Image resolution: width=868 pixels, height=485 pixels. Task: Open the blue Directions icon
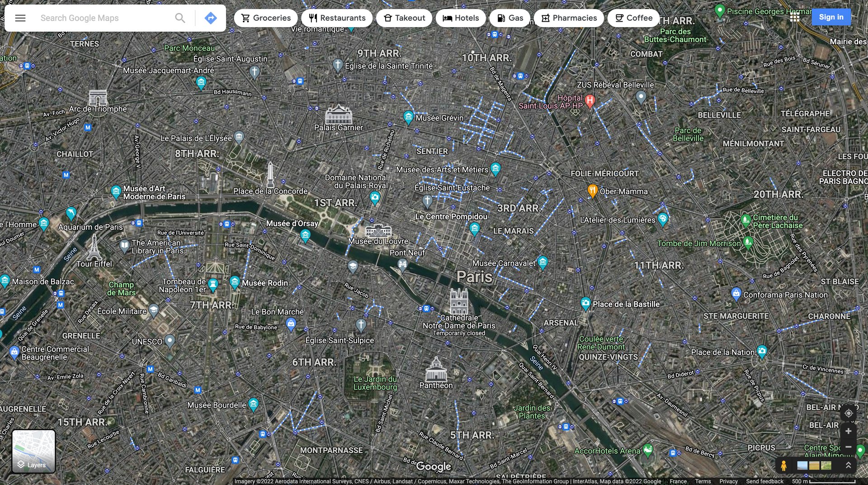pos(210,18)
